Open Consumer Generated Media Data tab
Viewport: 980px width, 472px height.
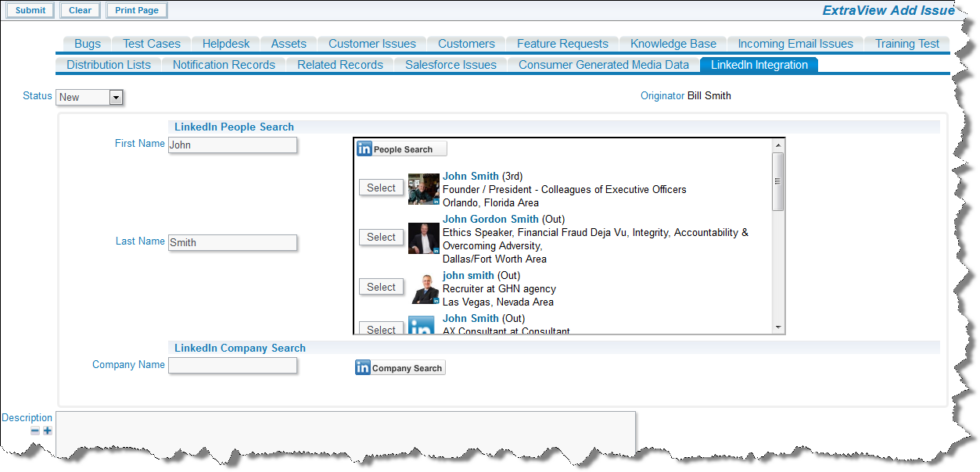[604, 65]
